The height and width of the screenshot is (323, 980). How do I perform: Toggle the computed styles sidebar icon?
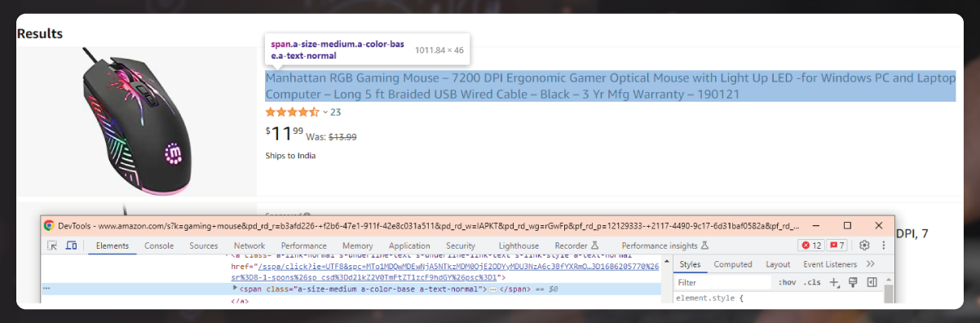(x=872, y=282)
